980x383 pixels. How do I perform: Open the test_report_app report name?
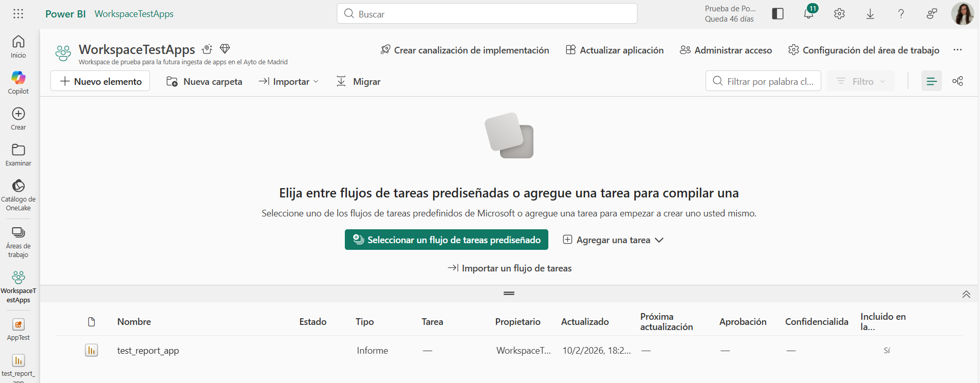[x=148, y=351]
